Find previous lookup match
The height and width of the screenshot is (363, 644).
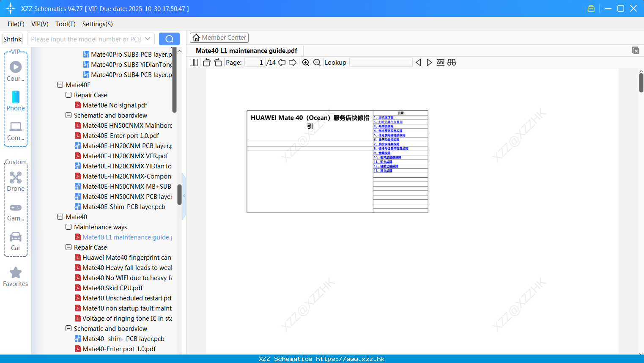click(418, 63)
